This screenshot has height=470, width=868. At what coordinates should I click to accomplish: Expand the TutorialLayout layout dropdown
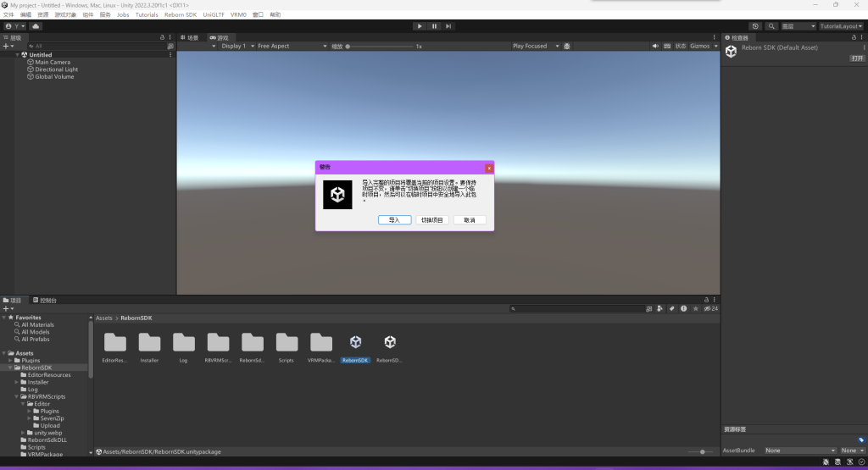841,26
